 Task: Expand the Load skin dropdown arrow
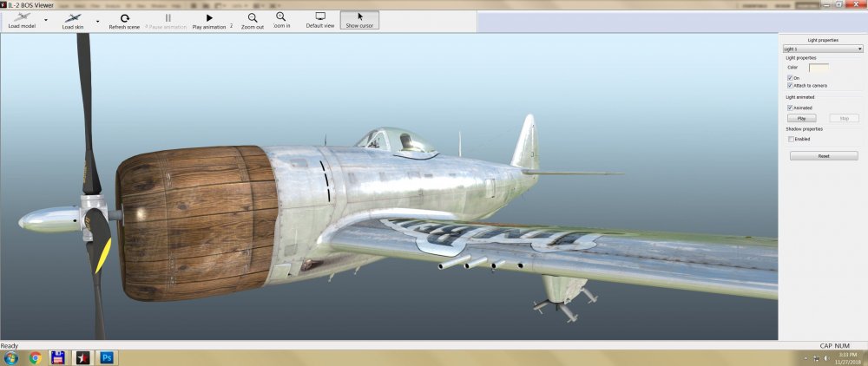[x=97, y=20]
